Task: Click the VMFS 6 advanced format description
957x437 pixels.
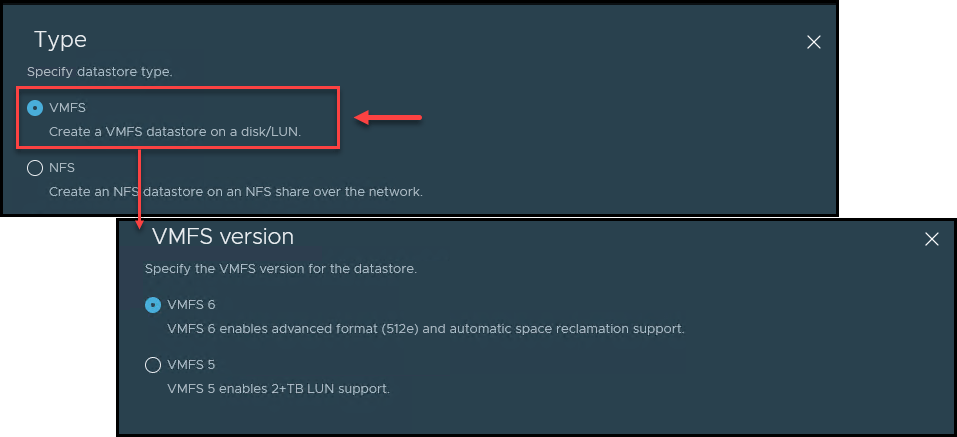Action: [x=425, y=329]
